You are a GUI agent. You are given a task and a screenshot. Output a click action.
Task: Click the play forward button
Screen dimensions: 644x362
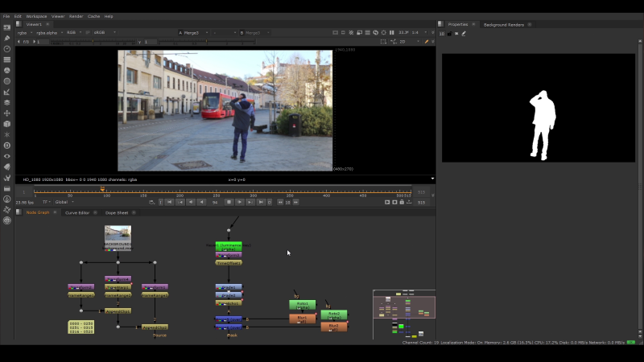pyautogui.click(x=239, y=202)
